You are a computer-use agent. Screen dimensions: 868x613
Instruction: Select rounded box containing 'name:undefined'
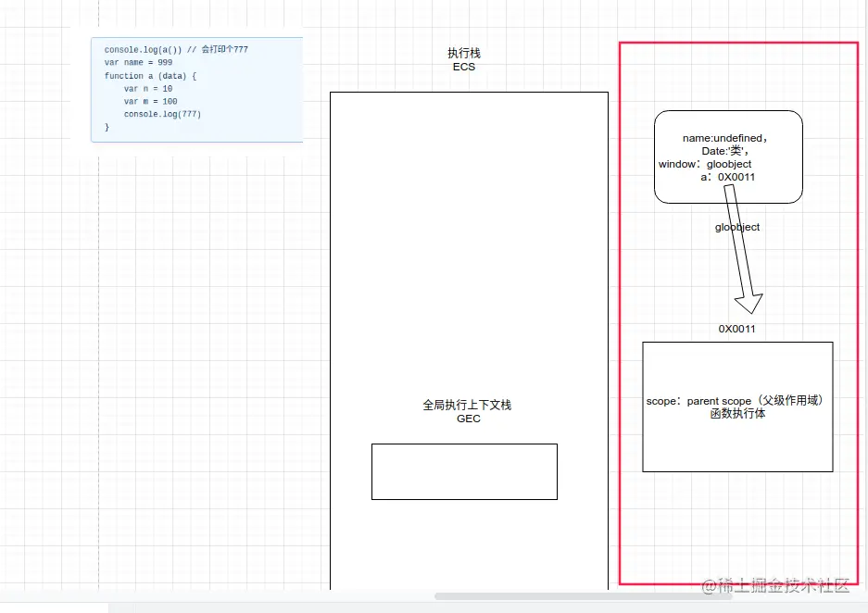pos(728,157)
